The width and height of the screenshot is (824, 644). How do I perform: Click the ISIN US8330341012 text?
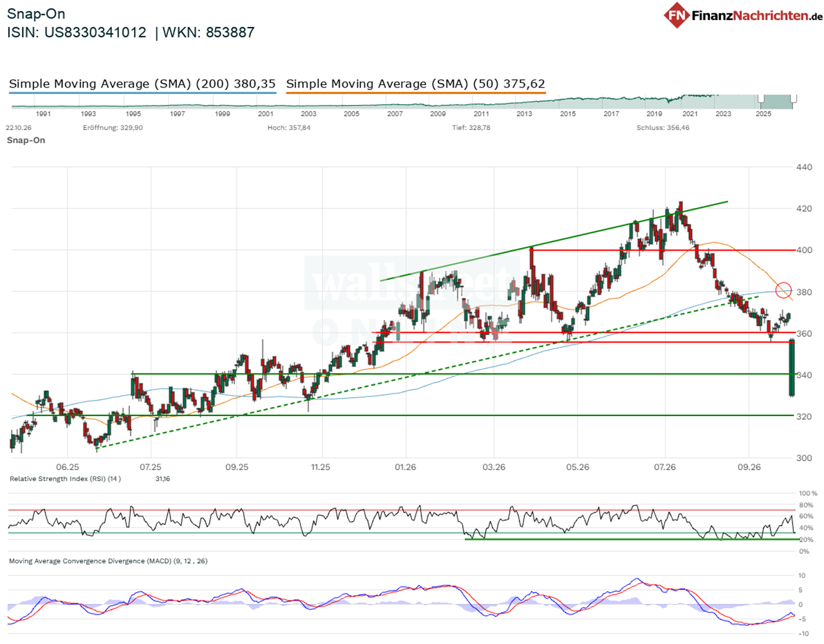pyautogui.click(x=77, y=32)
